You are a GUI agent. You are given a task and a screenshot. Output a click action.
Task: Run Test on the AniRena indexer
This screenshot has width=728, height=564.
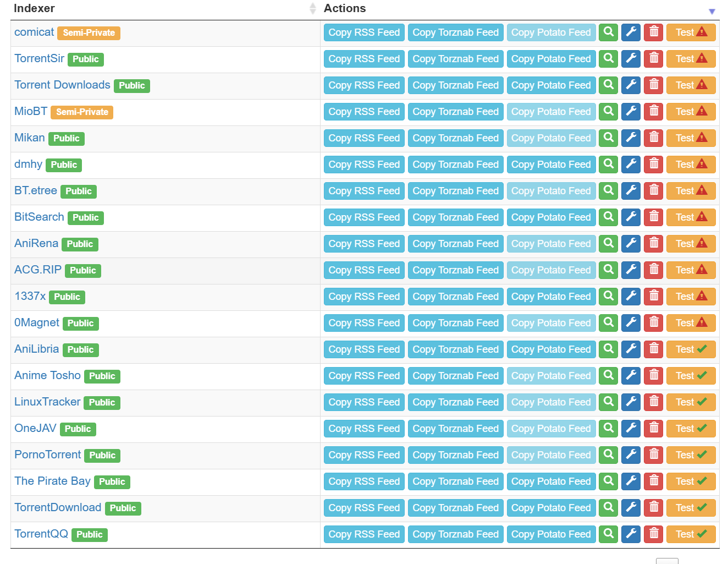point(691,244)
